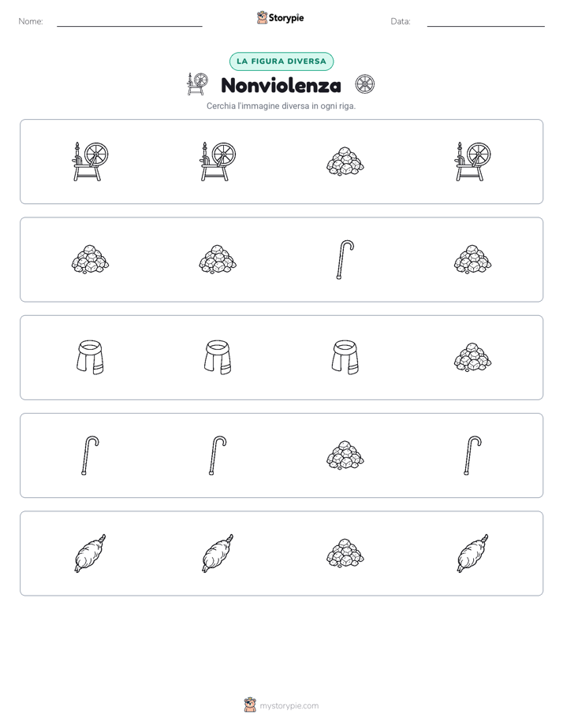563x728 pixels.
Task: Select the last cane in the fourth row
Action: tap(472, 455)
